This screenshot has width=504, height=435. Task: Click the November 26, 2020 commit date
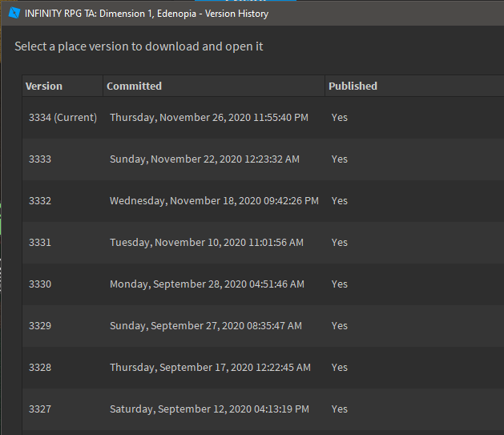coord(208,118)
